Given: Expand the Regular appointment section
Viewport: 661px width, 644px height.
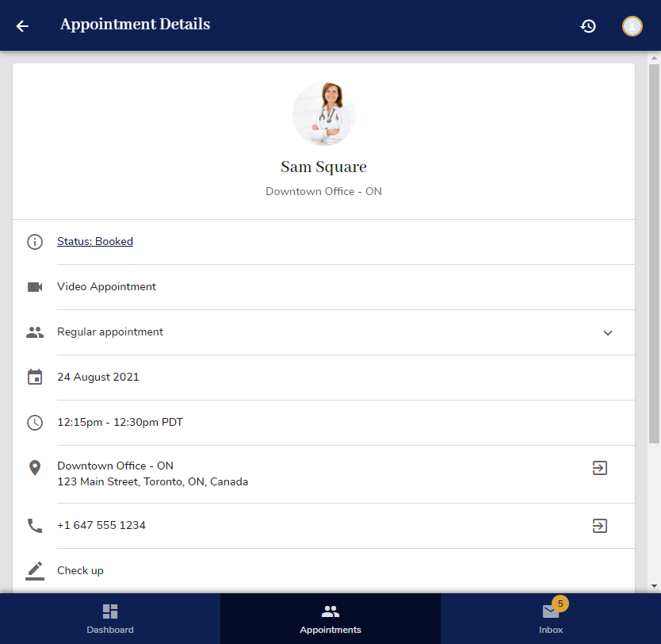Looking at the screenshot, I should point(608,333).
